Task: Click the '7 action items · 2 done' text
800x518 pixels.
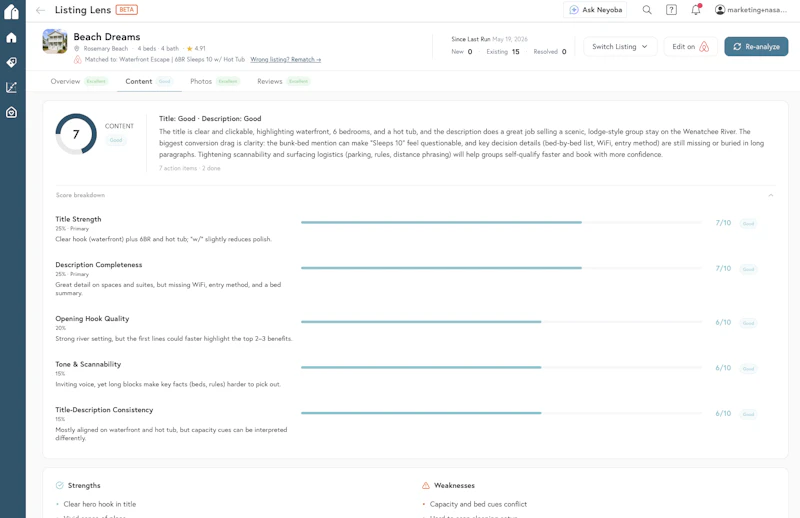Action: [x=189, y=168]
